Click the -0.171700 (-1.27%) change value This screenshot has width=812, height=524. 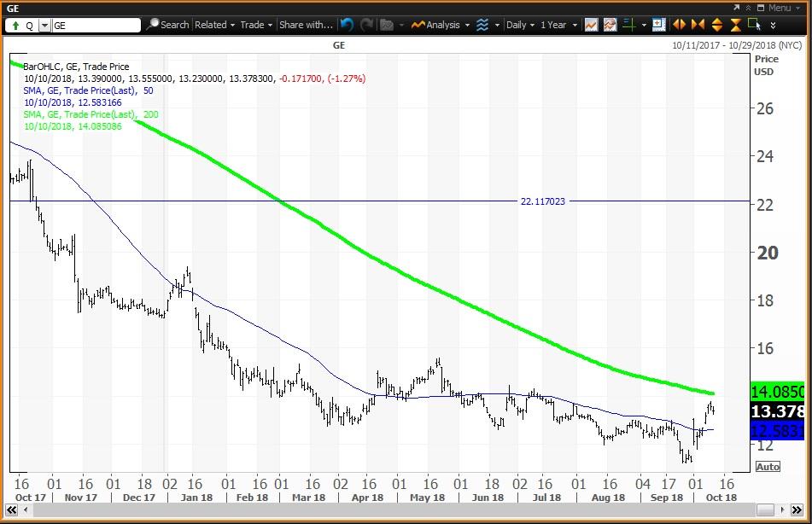tap(323, 79)
